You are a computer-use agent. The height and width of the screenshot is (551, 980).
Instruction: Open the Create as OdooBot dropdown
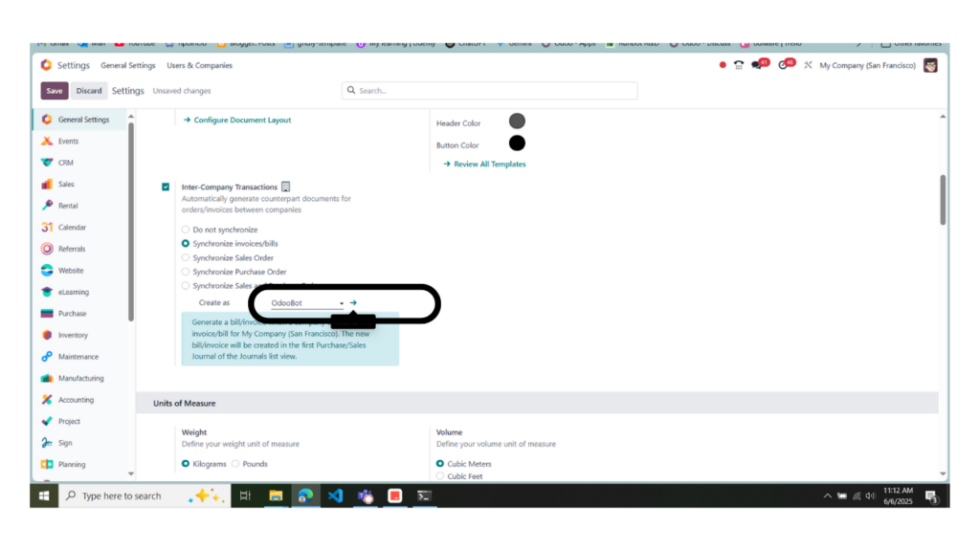307,303
